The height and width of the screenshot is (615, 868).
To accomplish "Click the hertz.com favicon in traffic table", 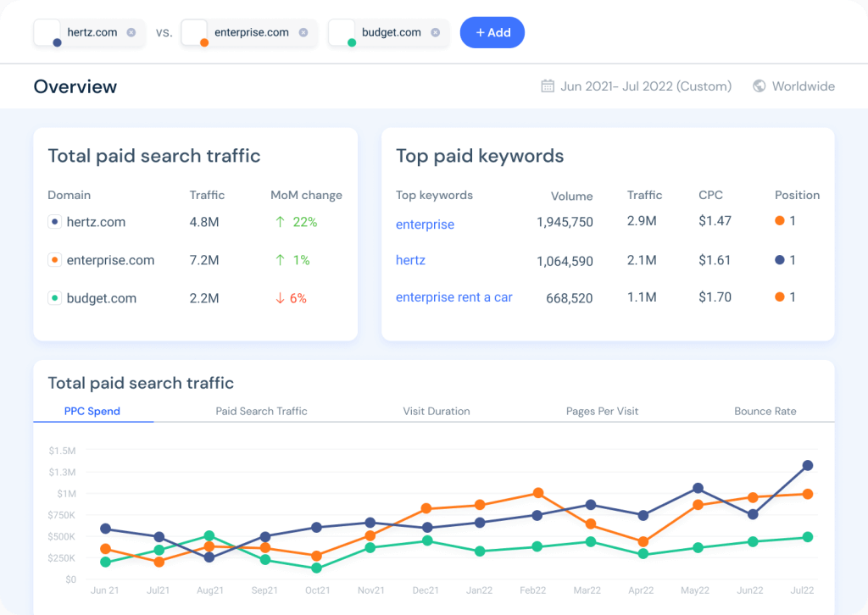I will pos(55,222).
